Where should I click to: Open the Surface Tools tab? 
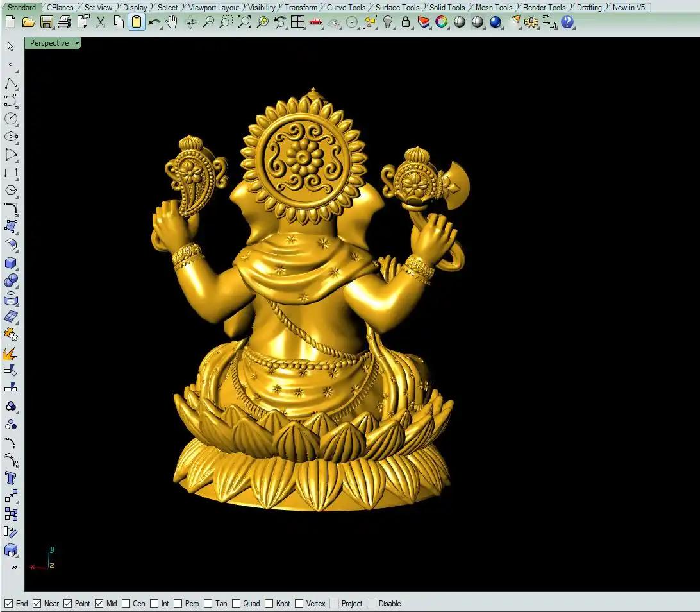pyautogui.click(x=397, y=8)
